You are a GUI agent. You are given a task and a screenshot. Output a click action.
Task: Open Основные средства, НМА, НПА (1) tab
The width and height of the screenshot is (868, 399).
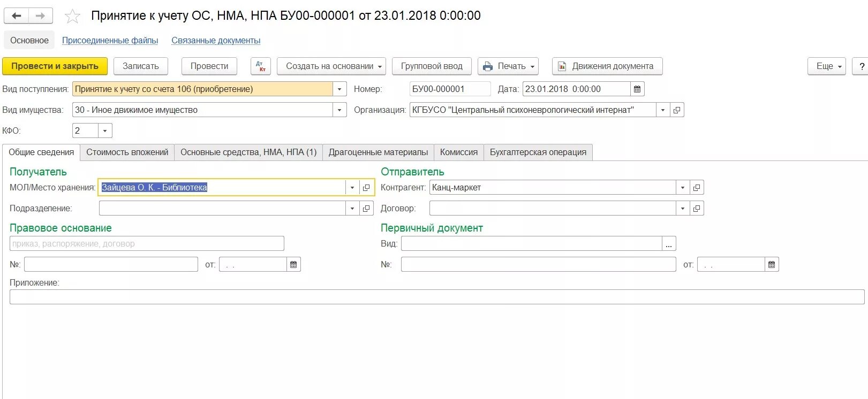coord(248,152)
